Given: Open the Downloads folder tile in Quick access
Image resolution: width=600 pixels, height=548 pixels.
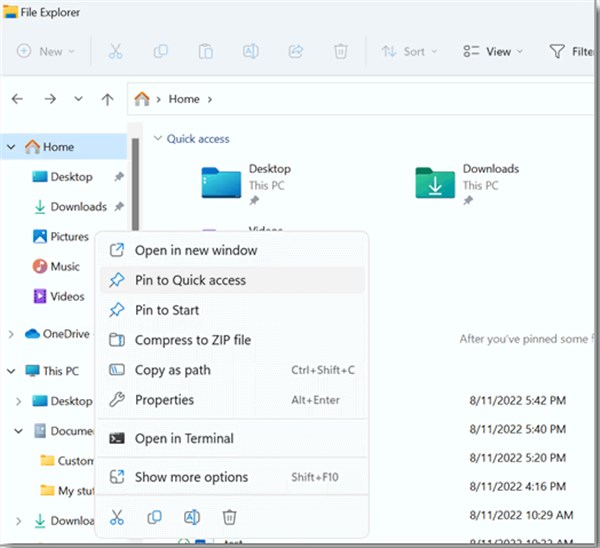Looking at the screenshot, I should pyautogui.click(x=467, y=183).
